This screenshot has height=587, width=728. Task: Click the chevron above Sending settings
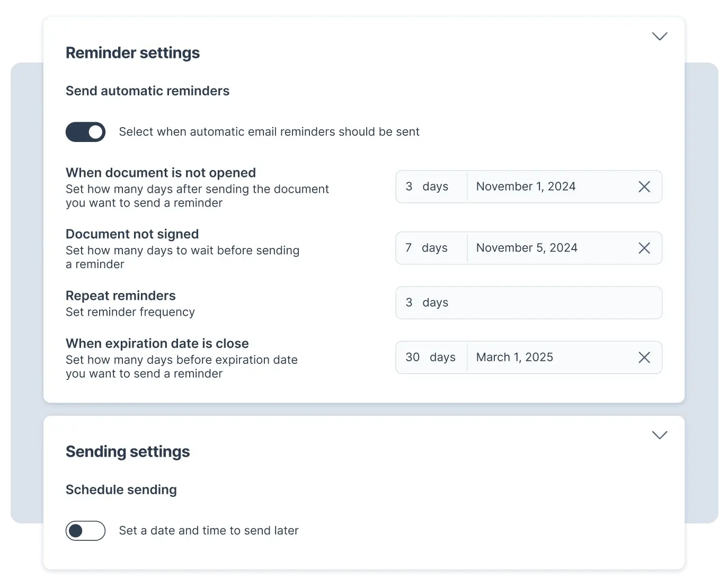click(660, 434)
